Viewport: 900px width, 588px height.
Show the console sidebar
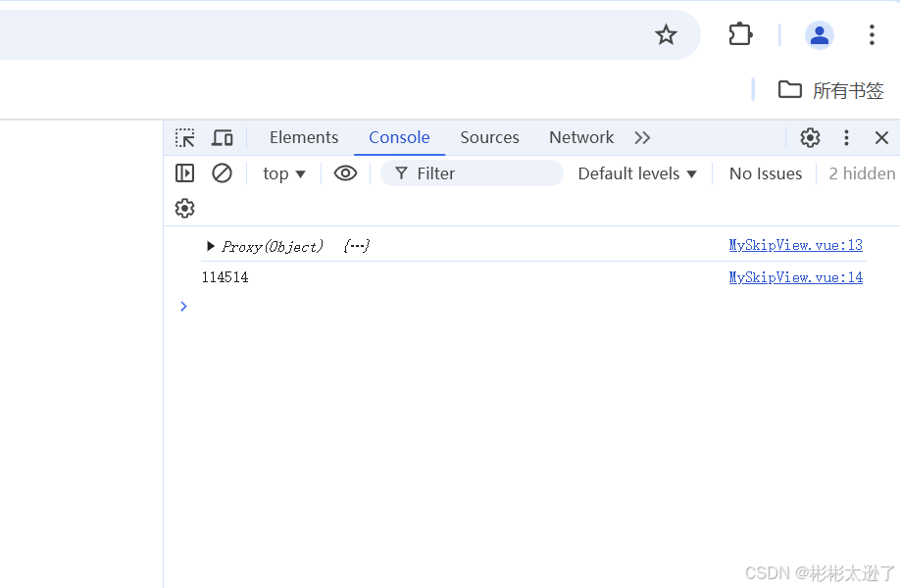click(185, 173)
